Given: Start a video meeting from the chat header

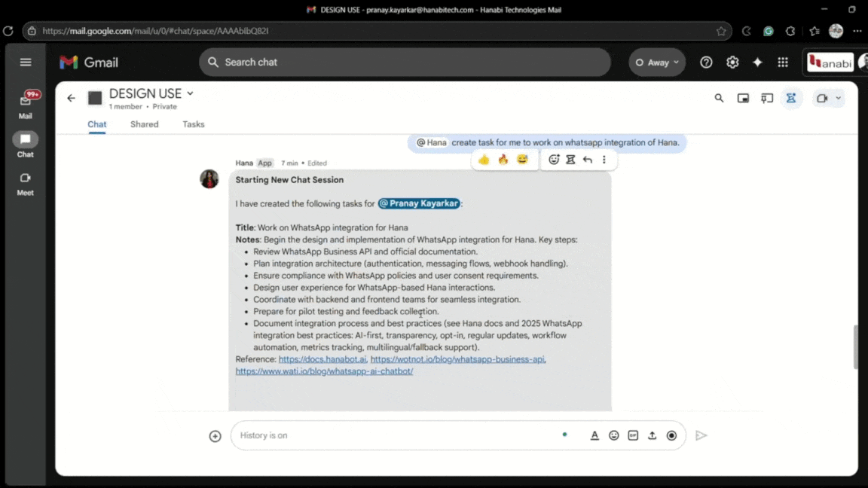Looking at the screenshot, I should (821, 98).
